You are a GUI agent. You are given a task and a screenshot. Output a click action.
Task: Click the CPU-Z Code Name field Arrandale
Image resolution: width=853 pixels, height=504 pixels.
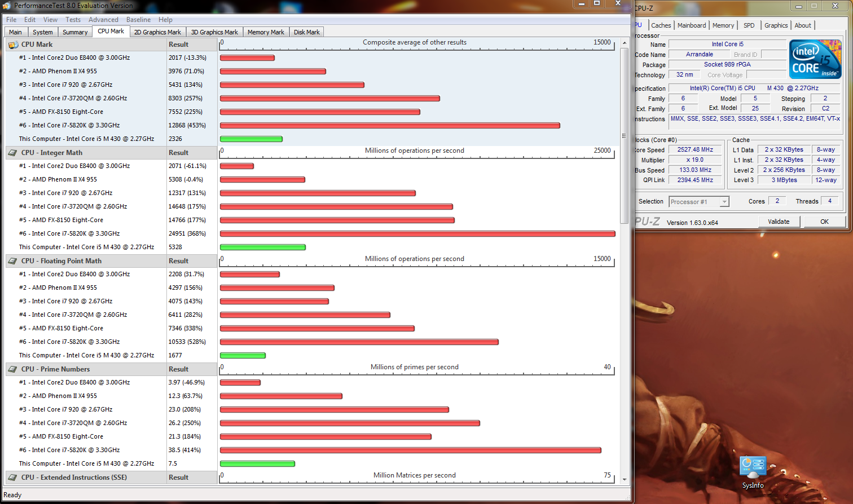(699, 55)
